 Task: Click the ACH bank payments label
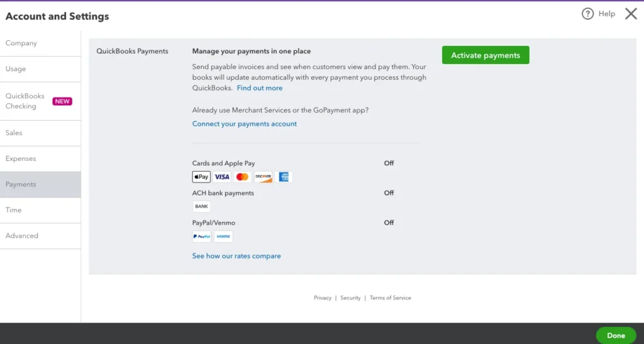tap(223, 193)
